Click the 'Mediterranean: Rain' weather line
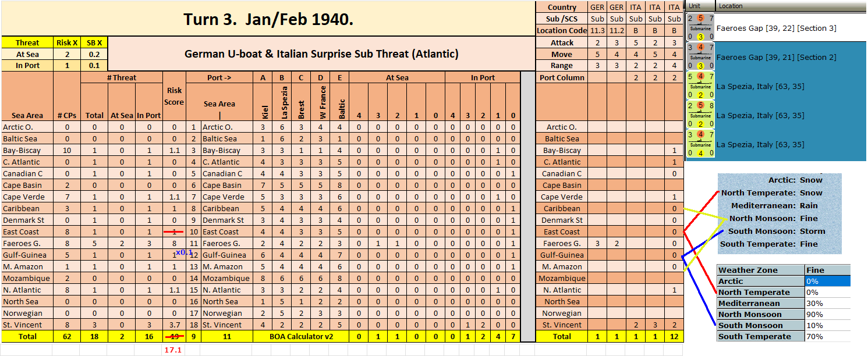 774,205
